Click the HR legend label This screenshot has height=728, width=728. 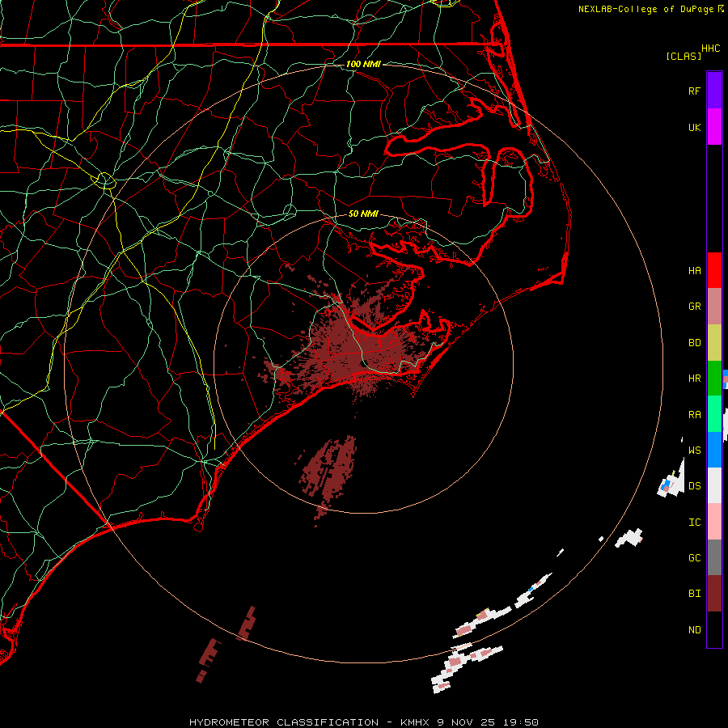694,379
